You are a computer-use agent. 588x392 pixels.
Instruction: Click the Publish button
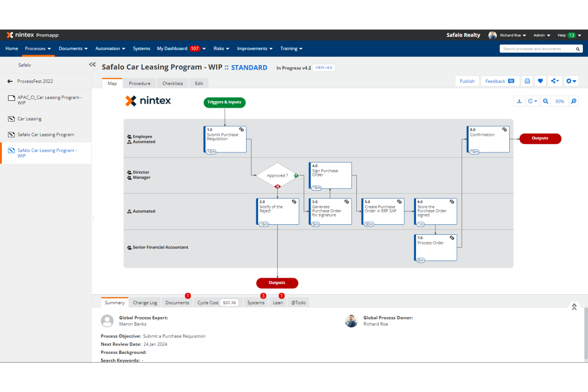click(467, 81)
